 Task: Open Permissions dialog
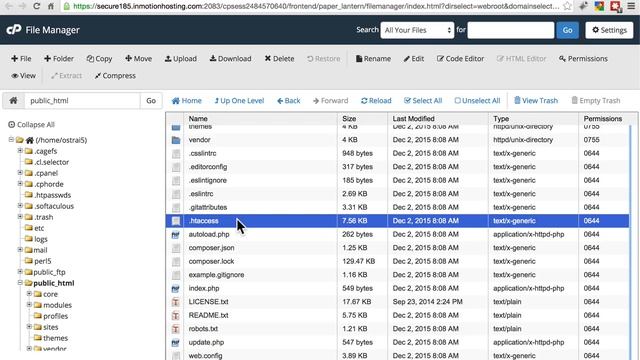click(x=583, y=59)
